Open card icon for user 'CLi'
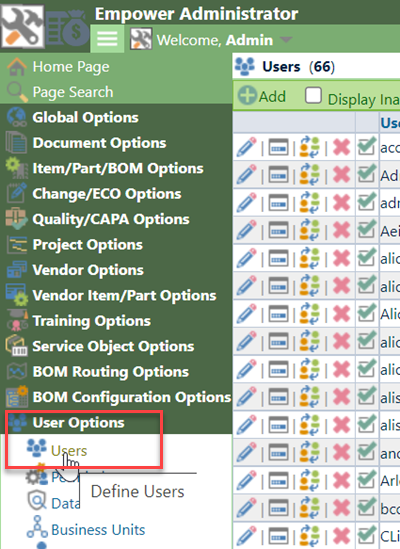The height and width of the screenshot is (549, 400). coord(278,536)
